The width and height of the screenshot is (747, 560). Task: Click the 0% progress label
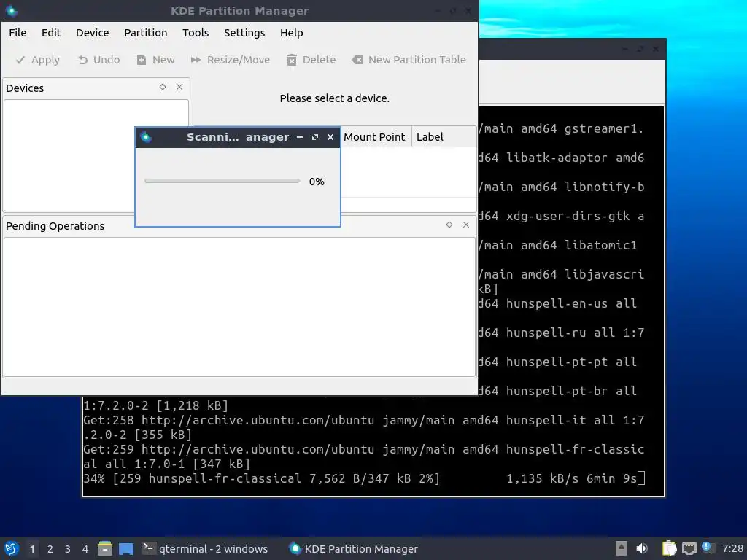(x=317, y=182)
